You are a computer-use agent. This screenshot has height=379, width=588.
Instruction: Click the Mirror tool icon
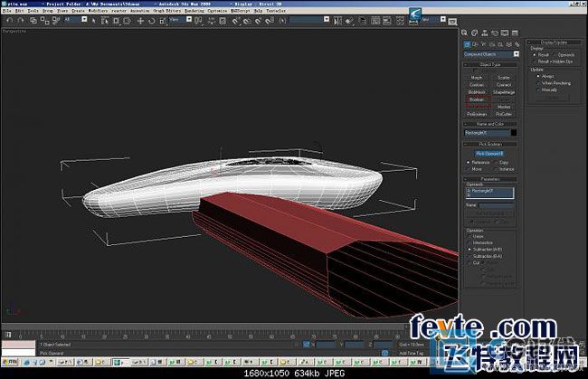337,21
